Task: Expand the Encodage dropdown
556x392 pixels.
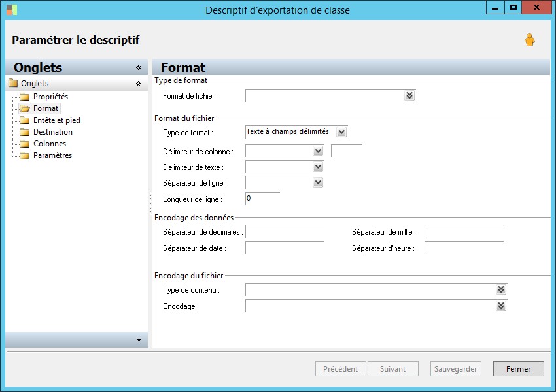Action: (500, 306)
